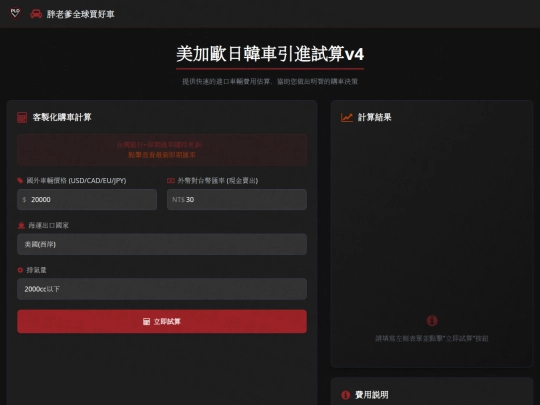The height and width of the screenshot is (405, 540).
Task: Click the info icon beside 費用說明
Action: coord(345,395)
